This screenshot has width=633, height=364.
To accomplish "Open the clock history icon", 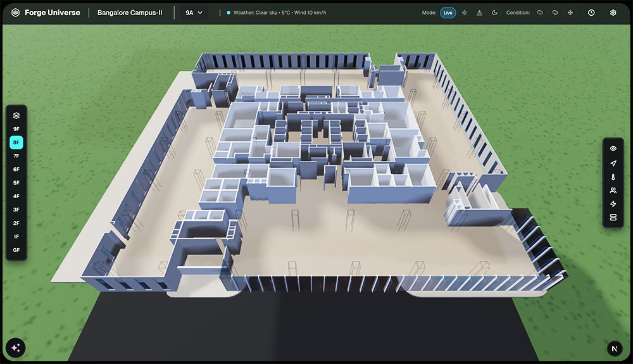I will pos(591,13).
